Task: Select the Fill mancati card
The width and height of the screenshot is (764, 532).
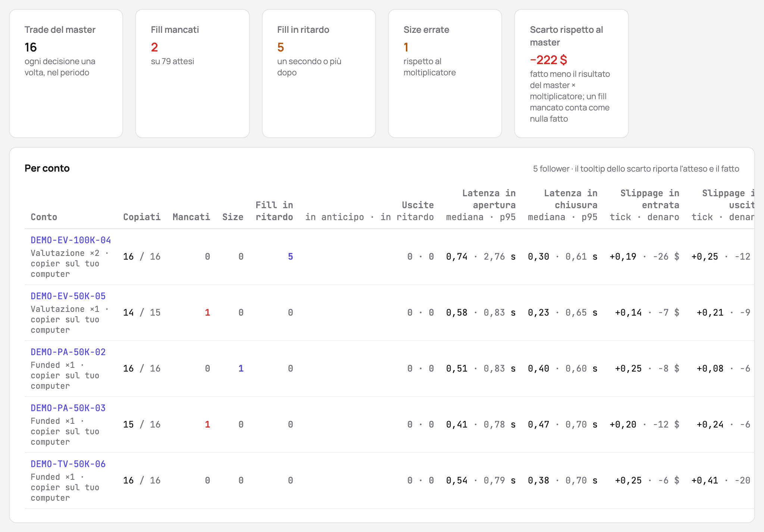Action: 192,73
